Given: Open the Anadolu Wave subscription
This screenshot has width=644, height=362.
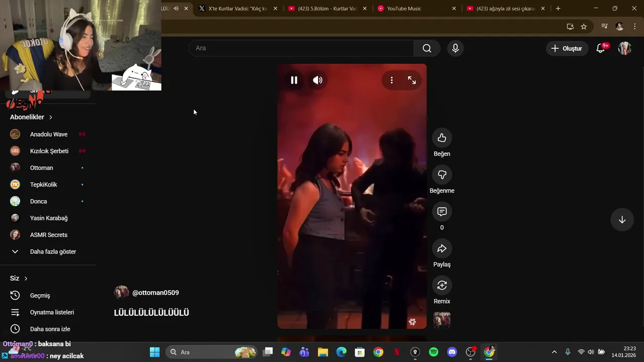Looking at the screenshot, I should click(x=48, y=134).
